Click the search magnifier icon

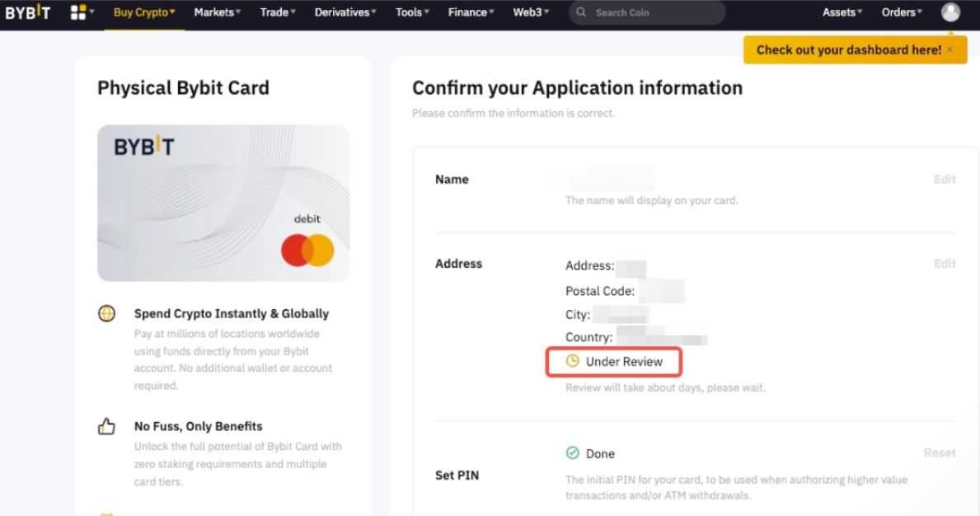coord(581,12)
